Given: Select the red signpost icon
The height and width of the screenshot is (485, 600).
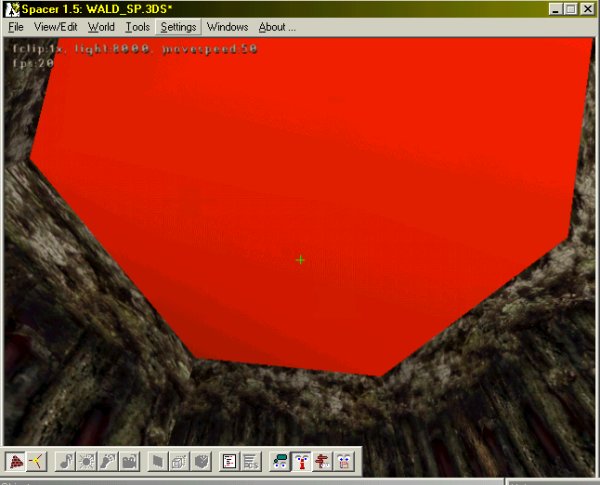Looking at the screenshot, I should click(x=322, y=461).
